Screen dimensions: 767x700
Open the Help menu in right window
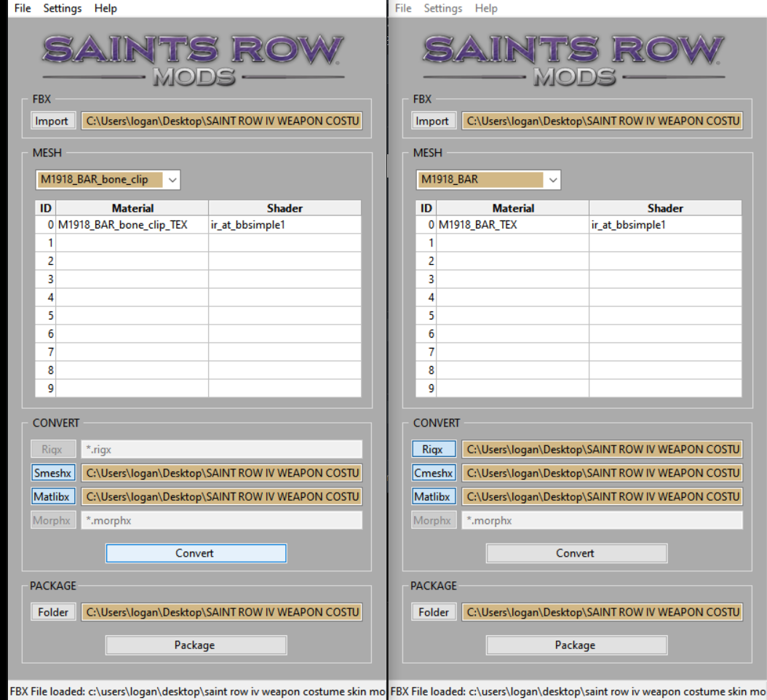486,8
